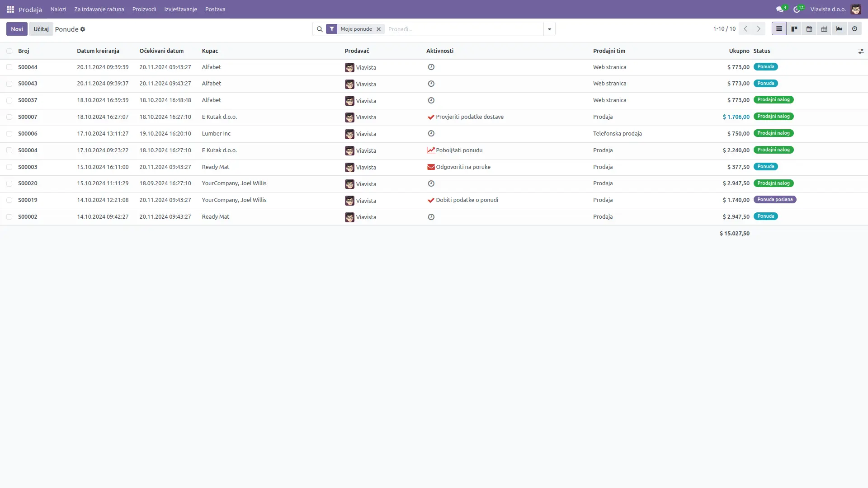Expand the search options dropdown
This screenshot has width=868, height=488.
549,29
